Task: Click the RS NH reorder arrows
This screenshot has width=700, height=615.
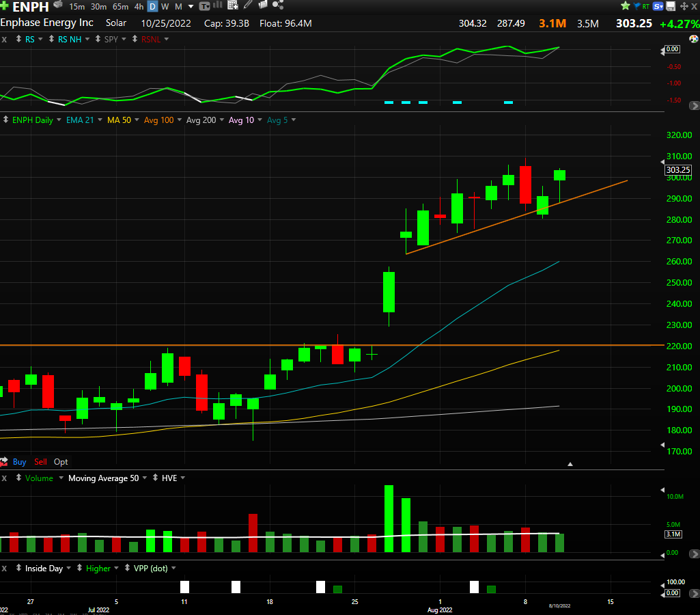Action: click(51, 39)
